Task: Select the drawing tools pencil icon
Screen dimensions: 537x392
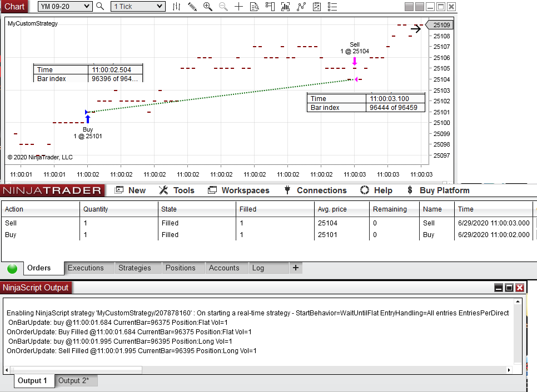Action: tap(192, 7)
